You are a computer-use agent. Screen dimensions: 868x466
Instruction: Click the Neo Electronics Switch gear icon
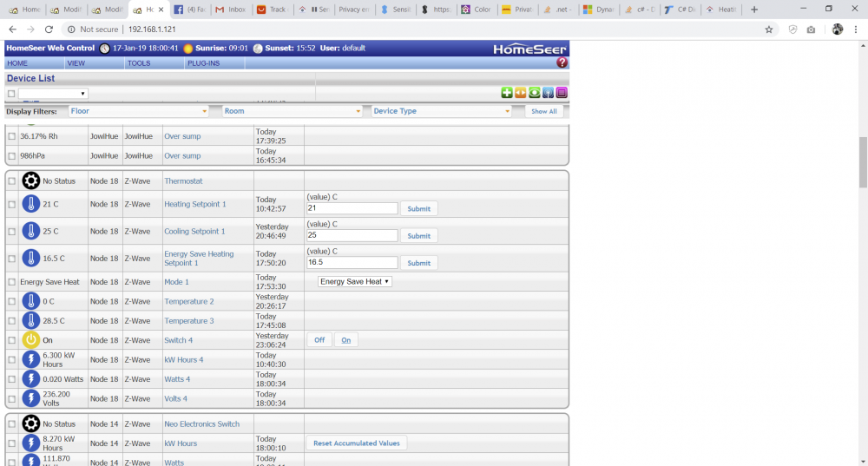[x=31, y=423]
